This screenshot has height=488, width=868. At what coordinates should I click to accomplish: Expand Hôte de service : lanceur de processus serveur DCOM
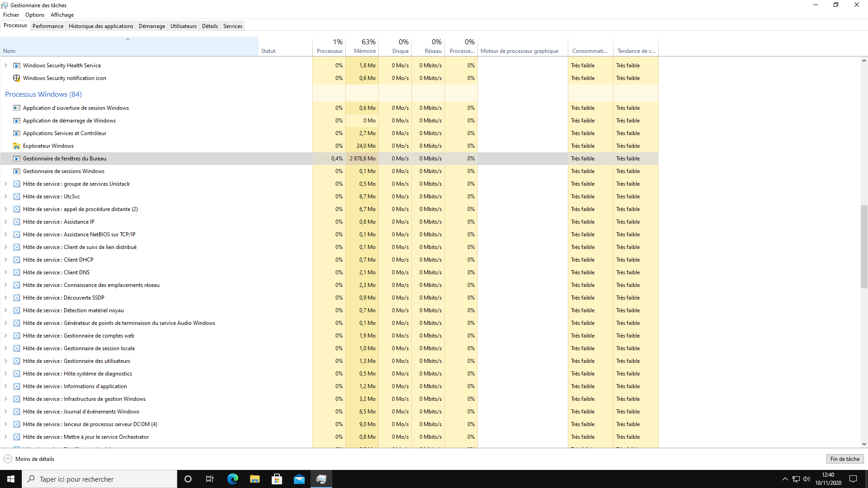[6, 424]
